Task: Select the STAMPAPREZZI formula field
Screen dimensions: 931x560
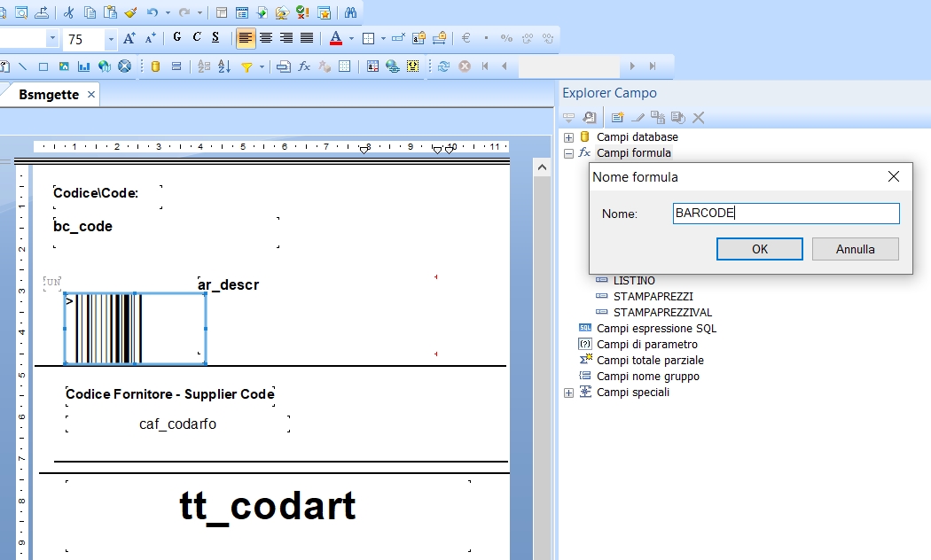Action: coord(653,297)
